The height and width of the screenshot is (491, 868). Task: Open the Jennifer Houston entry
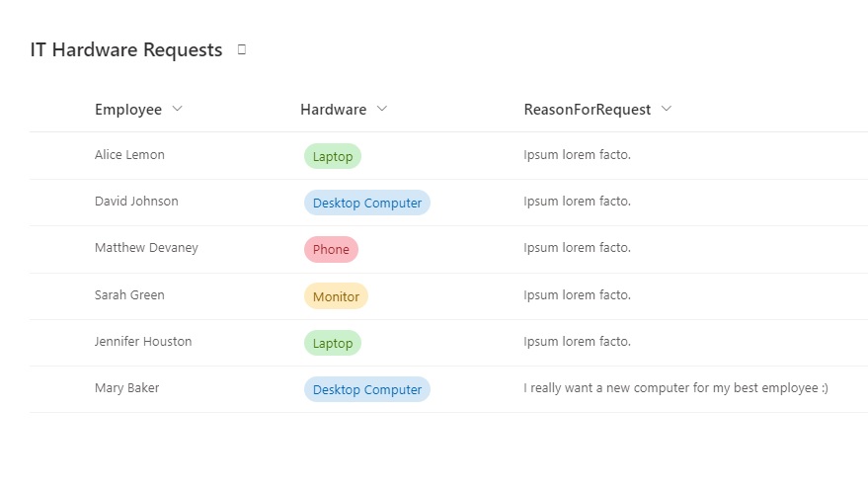point(143,342)
